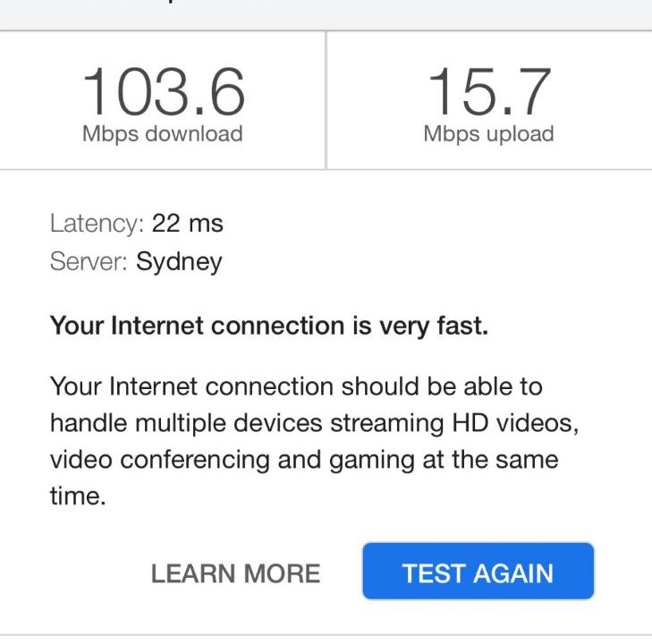
Task: Click the "Latency:" label
Action: coord(97,224)
